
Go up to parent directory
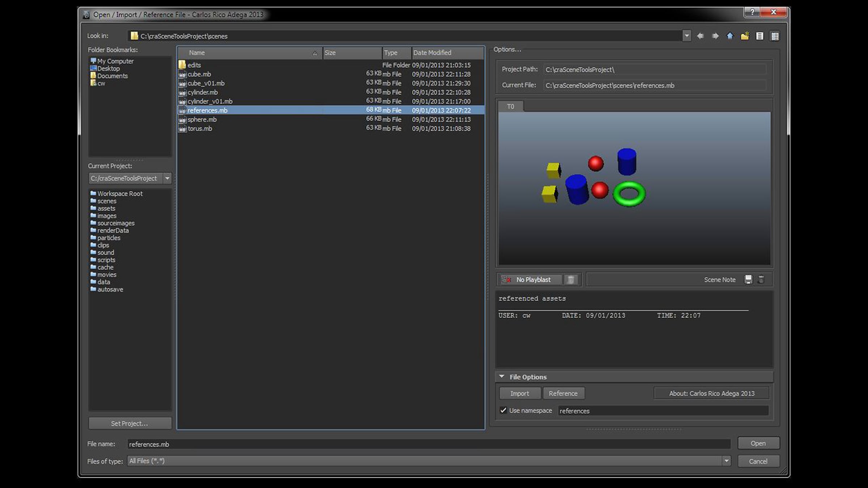(x=730, y=36)
